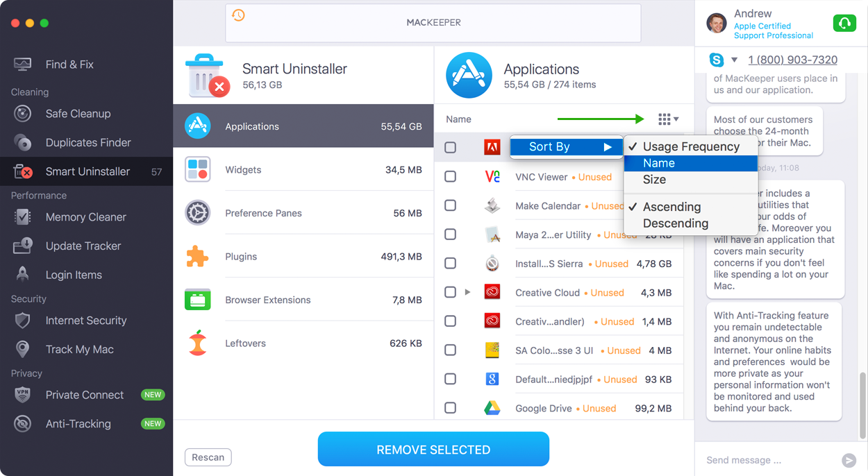Click the Preference Panes gear icon
The height and width of the screenshot is (476, 868).
pyautogui.click(x=198, y=213)
